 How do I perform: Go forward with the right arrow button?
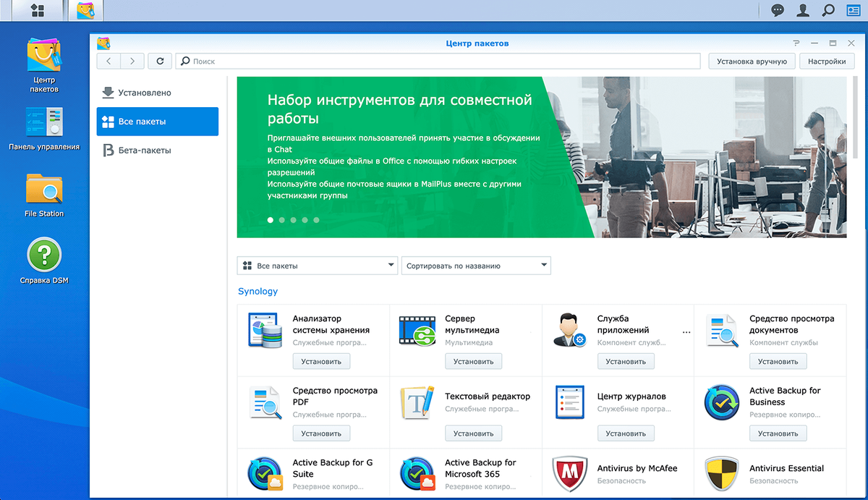point(132,62)
